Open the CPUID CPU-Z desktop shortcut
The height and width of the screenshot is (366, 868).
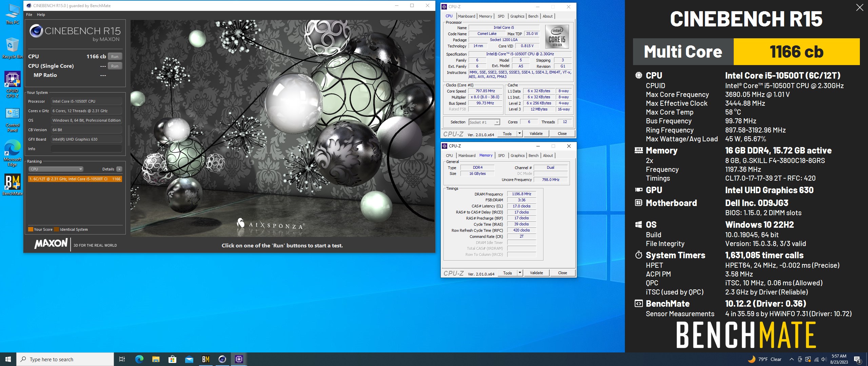click(x=13, y=85)
